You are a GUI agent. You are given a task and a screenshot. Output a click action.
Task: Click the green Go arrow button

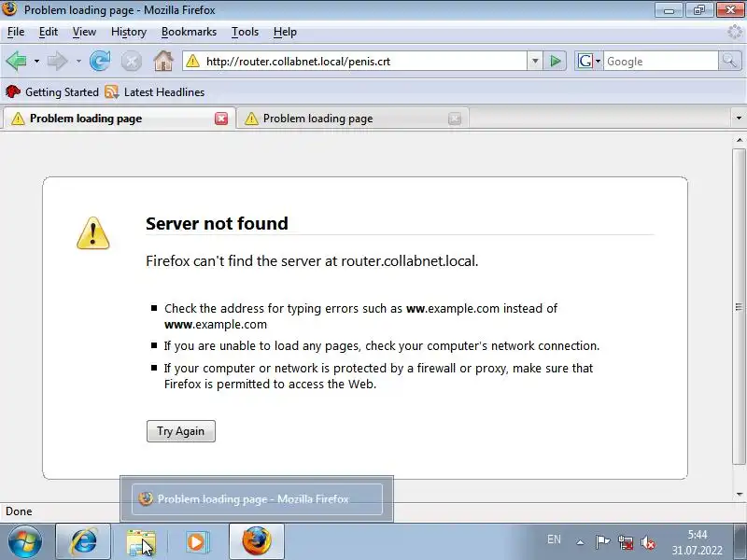coord(555,61)
